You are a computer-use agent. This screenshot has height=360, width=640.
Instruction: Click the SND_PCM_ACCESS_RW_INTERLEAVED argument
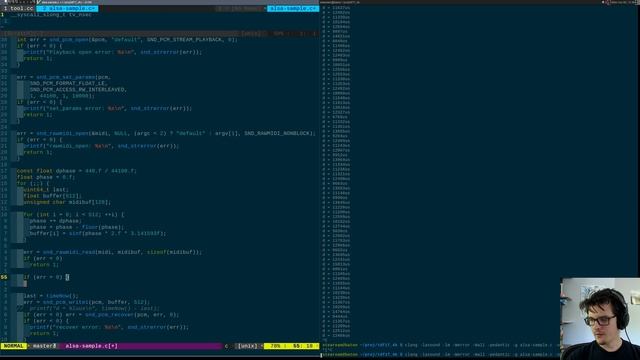pyautogui.click(x=78, y=89)
